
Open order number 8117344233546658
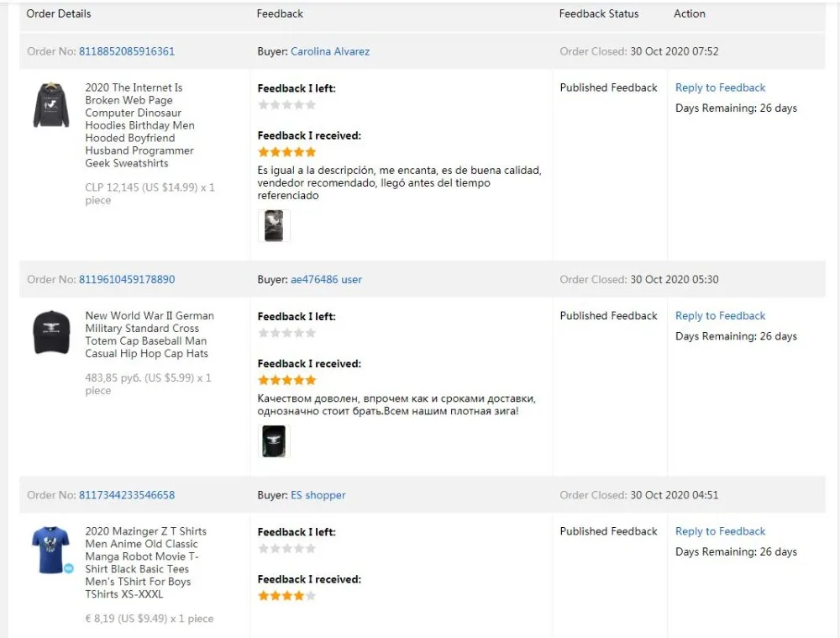pos(127,495)
